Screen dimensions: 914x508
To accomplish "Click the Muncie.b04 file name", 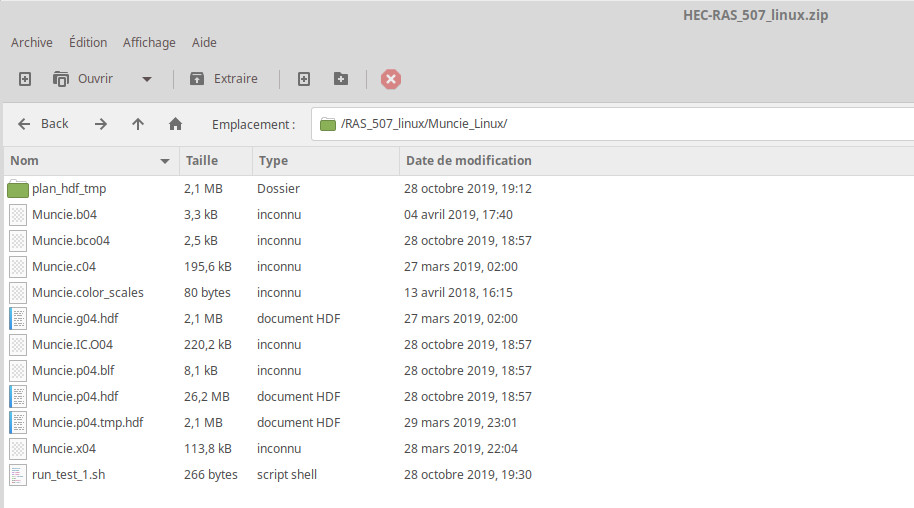I will [65, 215].
